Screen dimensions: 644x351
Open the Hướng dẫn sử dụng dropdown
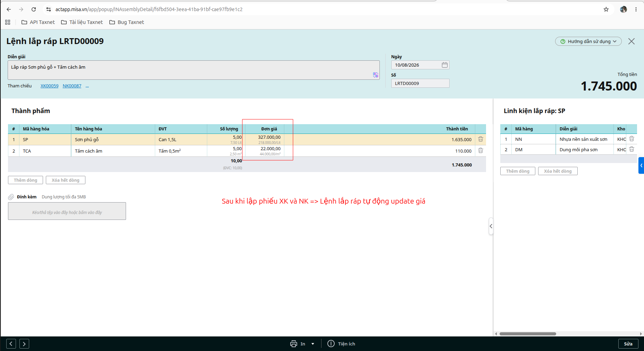click(x=588, y=41)
